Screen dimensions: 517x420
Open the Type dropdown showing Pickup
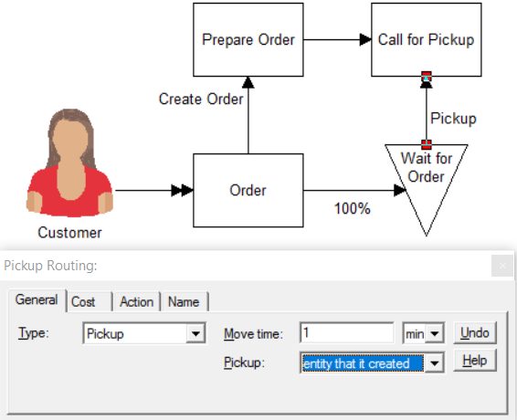(144, 333)
